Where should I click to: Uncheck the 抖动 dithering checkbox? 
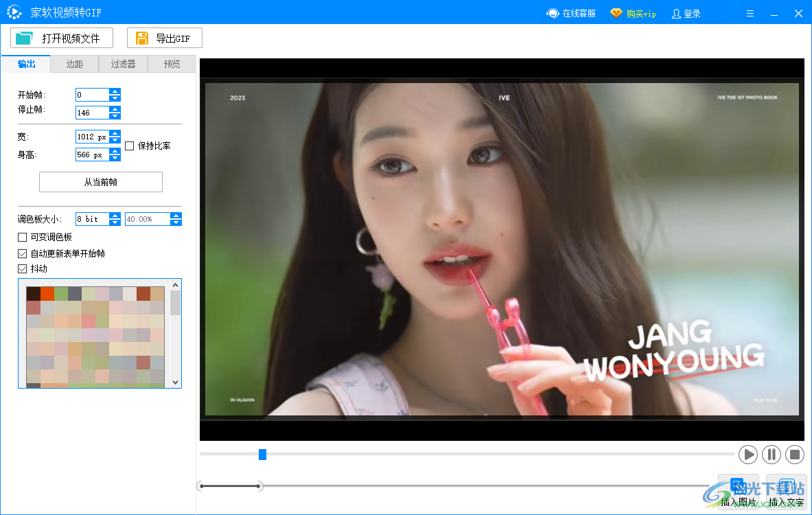pyautogui.click(x=22, y=269)
